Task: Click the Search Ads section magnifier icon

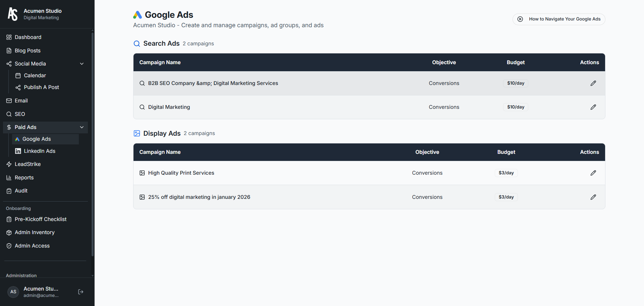Action: pyautogui.click(x=137, y=44)
